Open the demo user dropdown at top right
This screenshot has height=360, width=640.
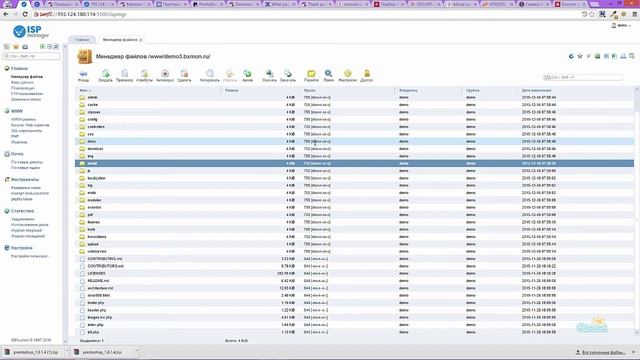pos(621,26)
